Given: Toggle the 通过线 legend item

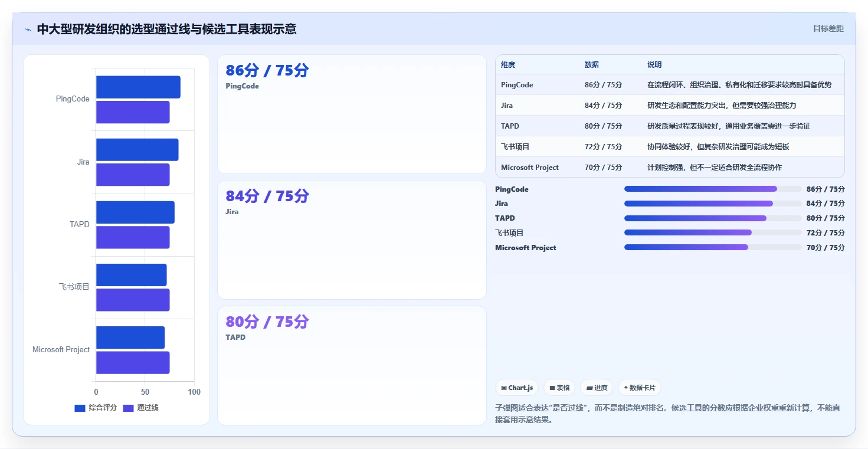Looking at the screenshot, I should tap(140, 408).
